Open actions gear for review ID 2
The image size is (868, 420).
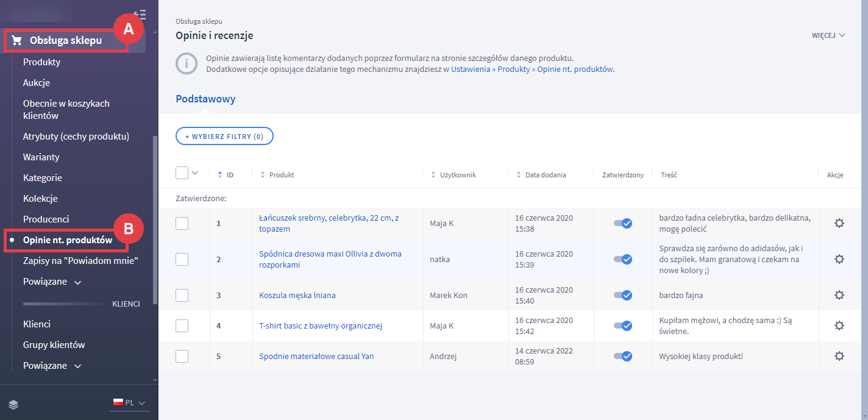click(x=839, y=259)
